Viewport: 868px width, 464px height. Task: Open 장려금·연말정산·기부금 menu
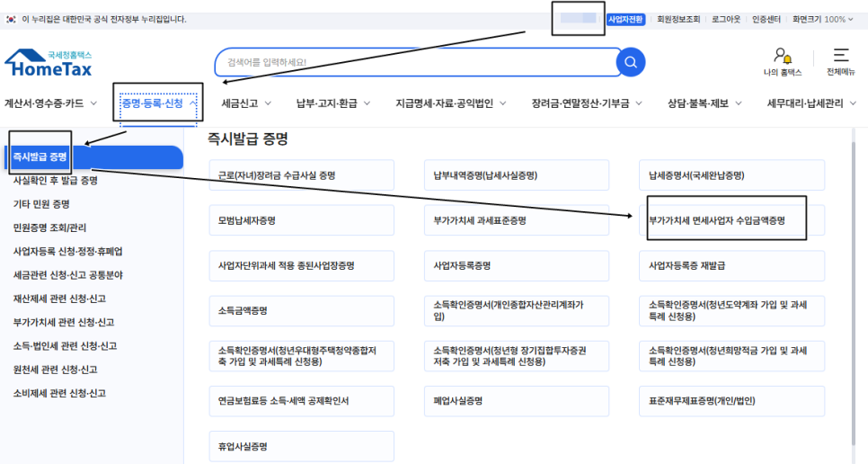tap(580, 103)
